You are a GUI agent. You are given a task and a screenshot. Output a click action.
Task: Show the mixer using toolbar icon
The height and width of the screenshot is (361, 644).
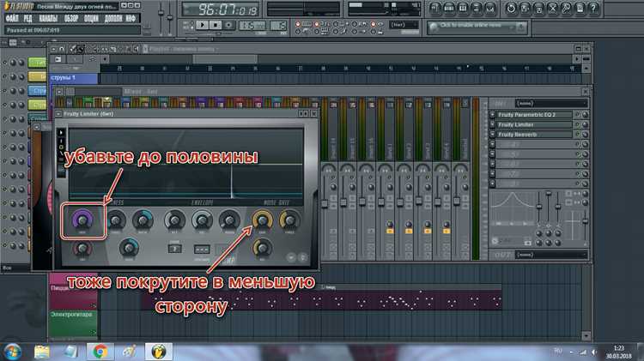tap(490, 9)
